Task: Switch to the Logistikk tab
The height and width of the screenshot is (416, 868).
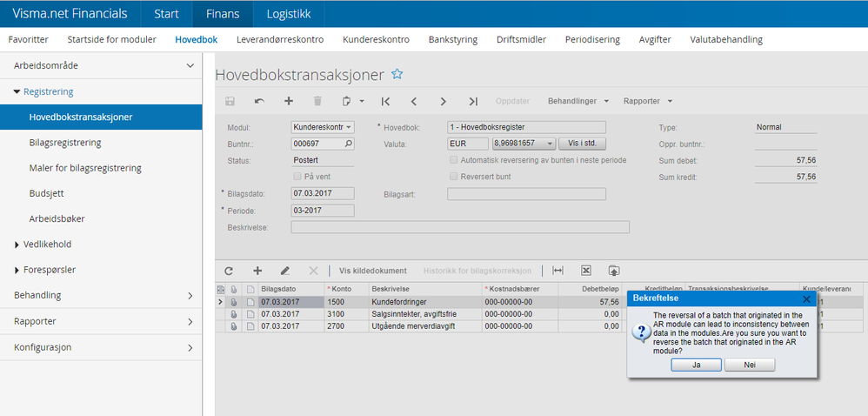Action: (x=288, y=13)
